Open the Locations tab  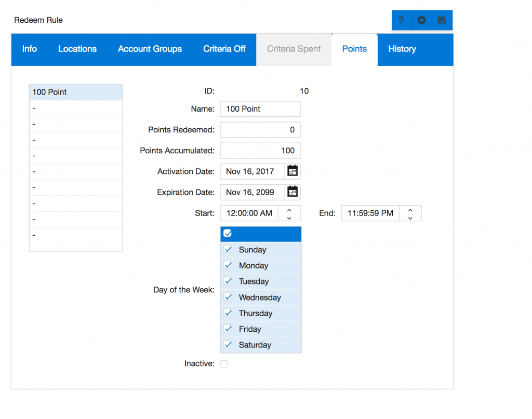[77, 49]
